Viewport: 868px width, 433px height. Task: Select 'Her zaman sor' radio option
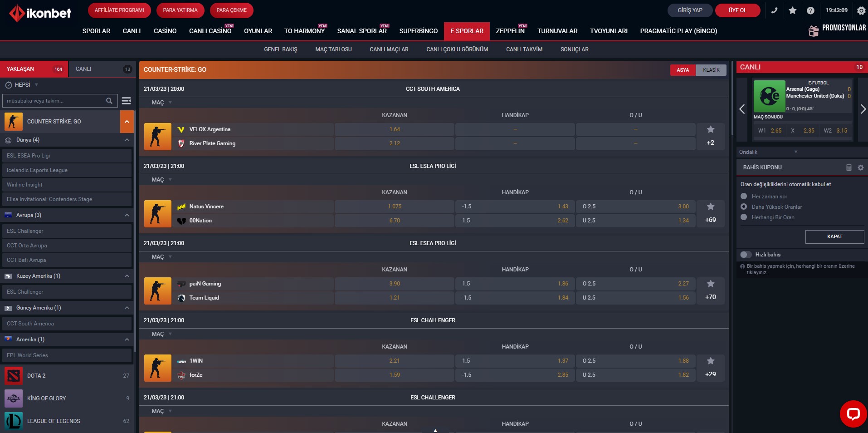[x=744, y=197]
